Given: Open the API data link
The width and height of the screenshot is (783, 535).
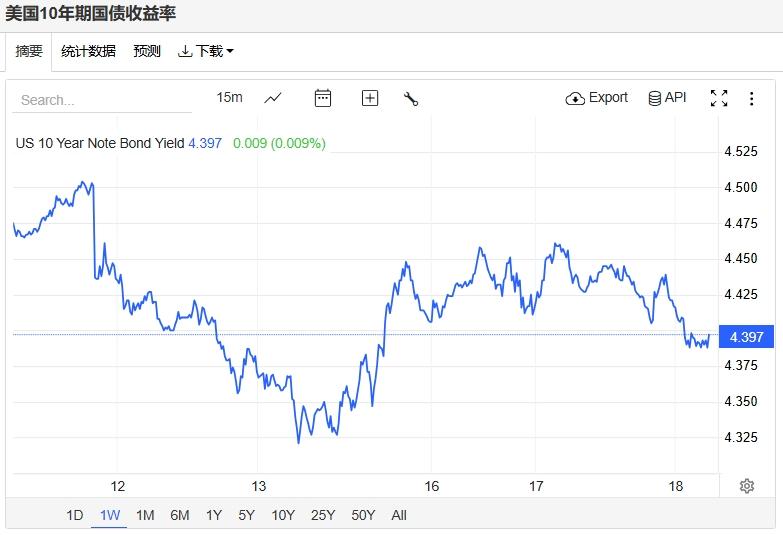Looking at the screenshot, I should pos(667,97).
